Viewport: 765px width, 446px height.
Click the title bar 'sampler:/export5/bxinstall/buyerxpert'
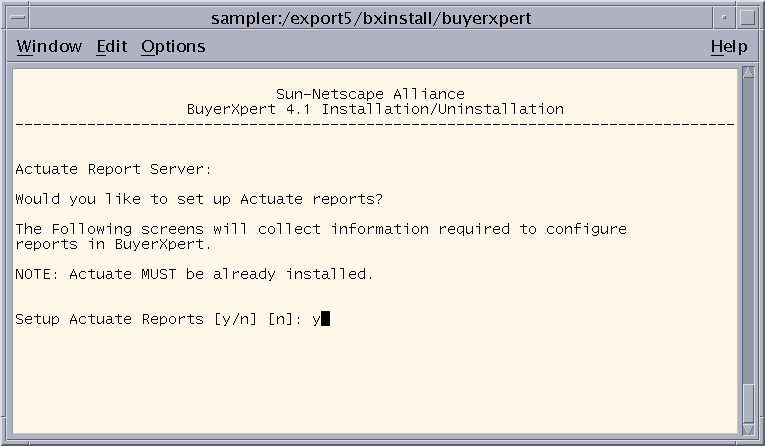371,18
